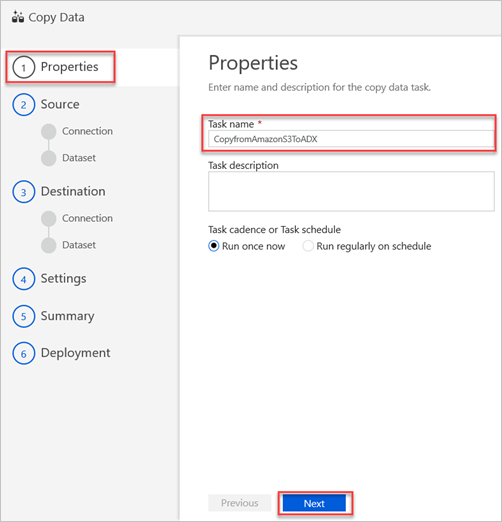
Task: Open step 2 Source circle icon
Action: click(x=24, y=105)
